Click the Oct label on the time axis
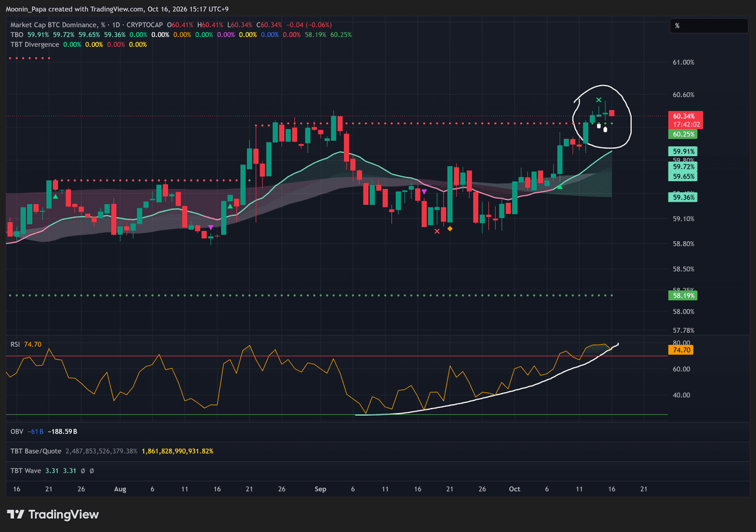This screenshot has height=532, width=756. pyautogui.click(x=515, y=489)
